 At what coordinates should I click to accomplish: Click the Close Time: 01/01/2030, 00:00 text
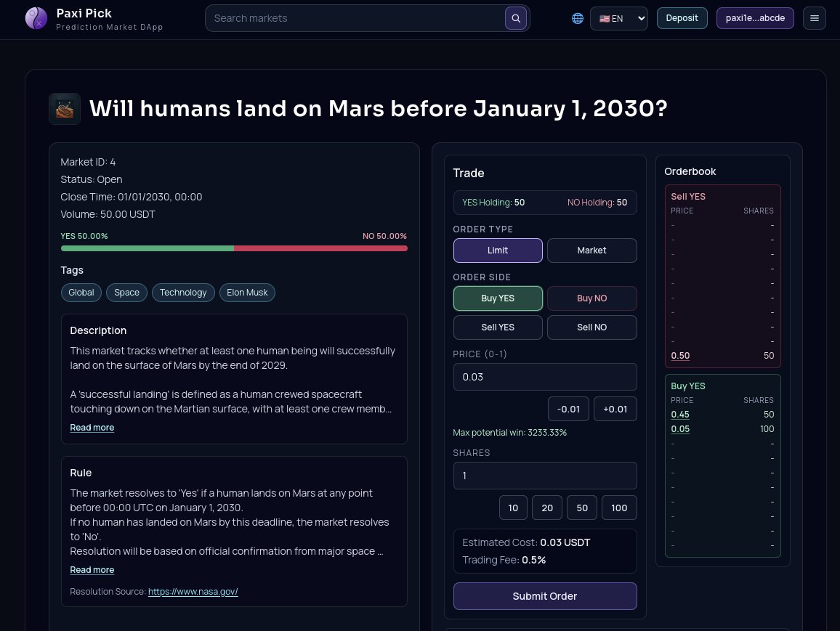[132, 197]
